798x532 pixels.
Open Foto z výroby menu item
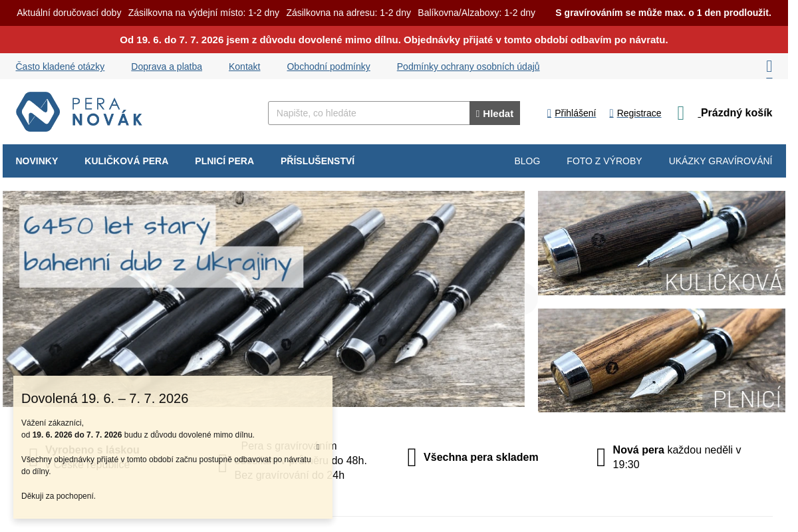click(604, 161)
